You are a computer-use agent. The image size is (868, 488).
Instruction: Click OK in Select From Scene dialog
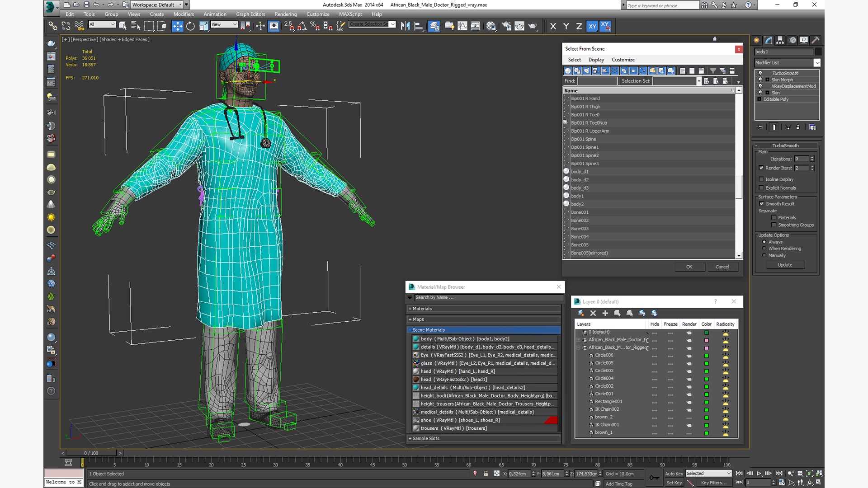click(x=689, y=267)
